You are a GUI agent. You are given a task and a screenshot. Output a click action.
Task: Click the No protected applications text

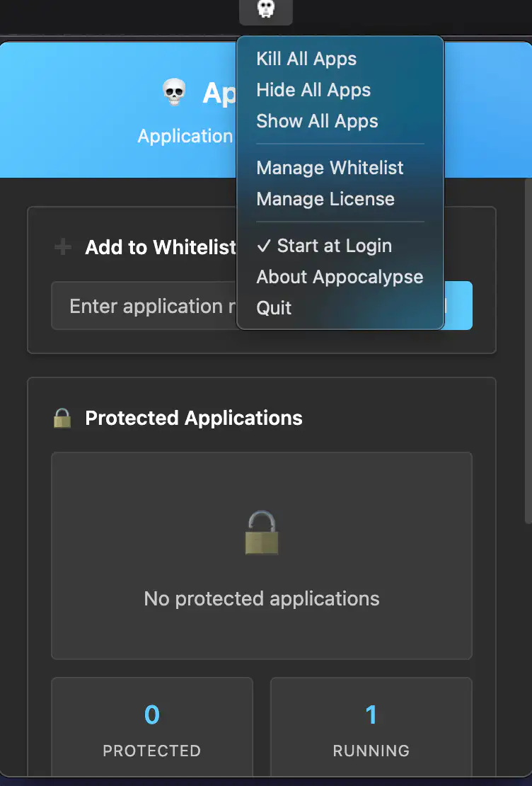(x=262, y=598)
